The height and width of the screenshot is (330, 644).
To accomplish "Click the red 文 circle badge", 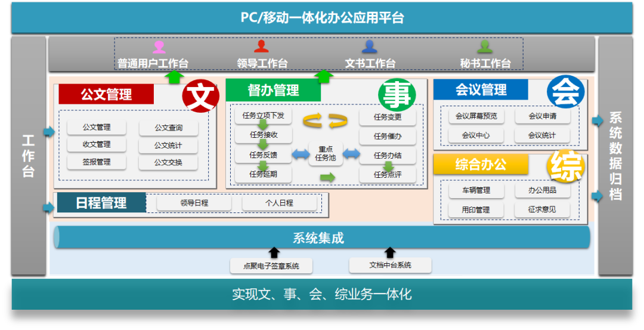I will pos(200,95).
